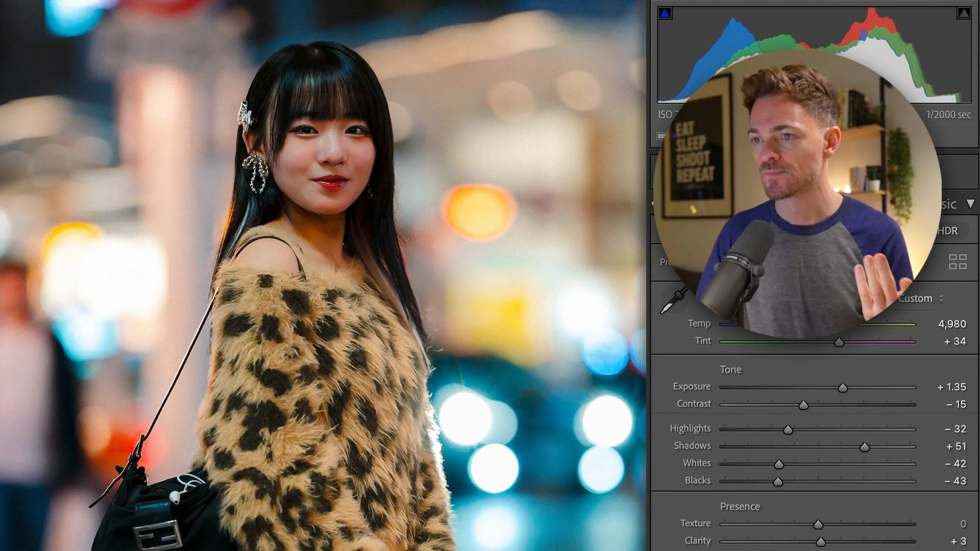Collapse the Basic panel triangle
The height and width of the screenshot is (551, 980).
point(970,204)
